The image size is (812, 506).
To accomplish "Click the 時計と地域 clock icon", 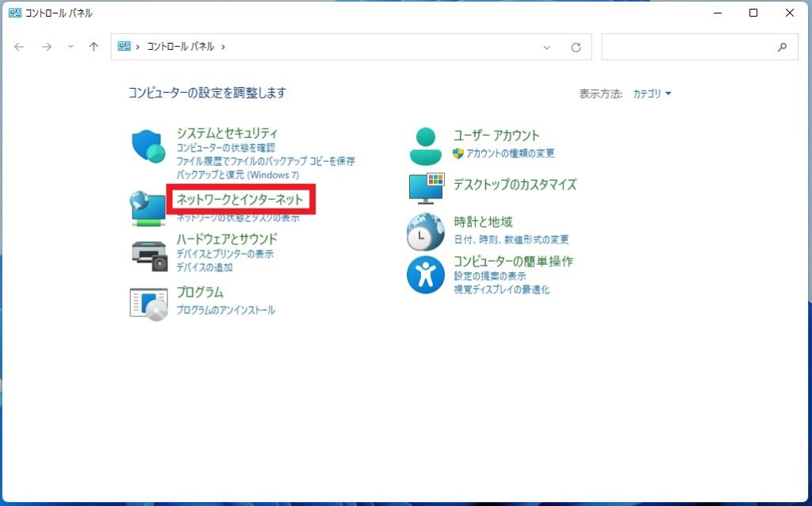I will tap(425, 232).
